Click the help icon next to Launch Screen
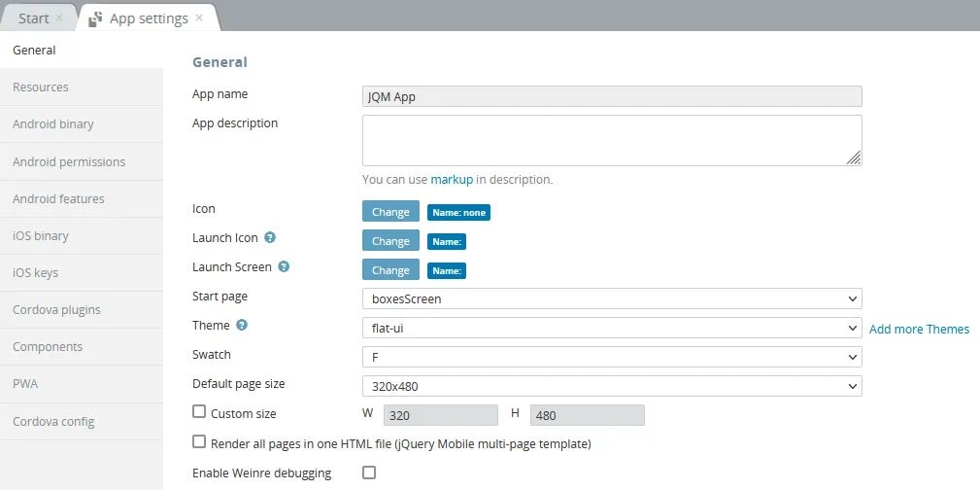The height and width of the screenshot is (490, 980). pos(284,266)
